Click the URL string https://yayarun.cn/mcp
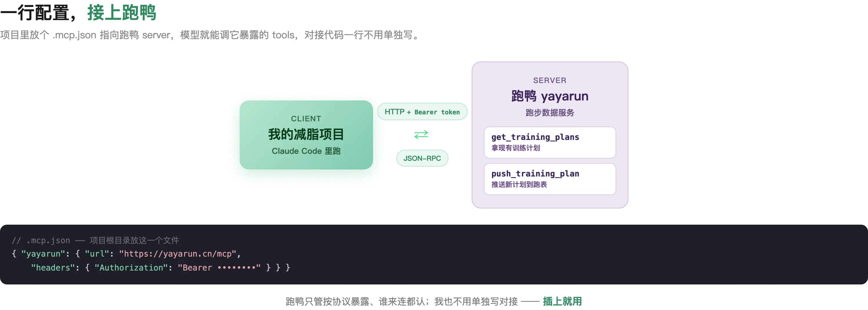Screen dimensions: 868x310 pos(178,254)
